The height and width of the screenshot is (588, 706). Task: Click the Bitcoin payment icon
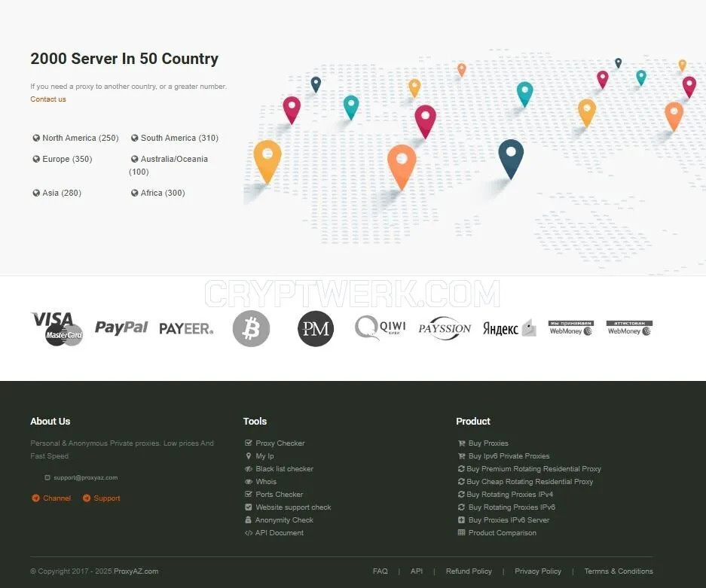tap(251, 328)
